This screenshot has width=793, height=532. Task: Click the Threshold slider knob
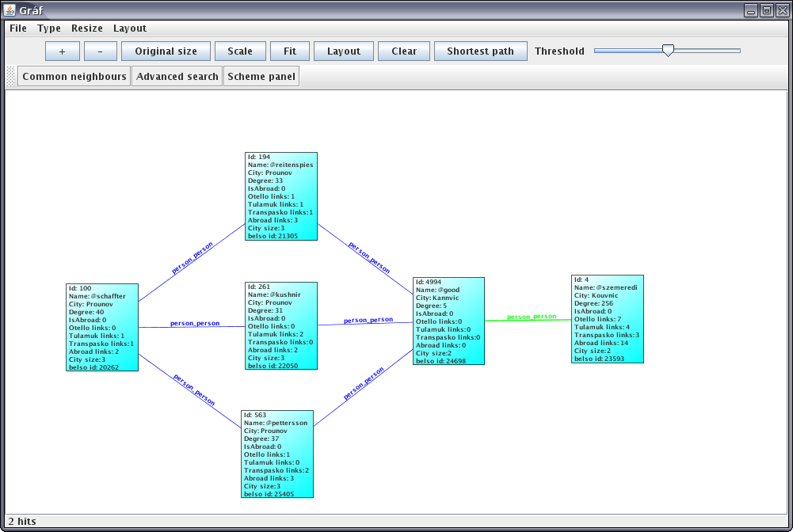[668, 51]
